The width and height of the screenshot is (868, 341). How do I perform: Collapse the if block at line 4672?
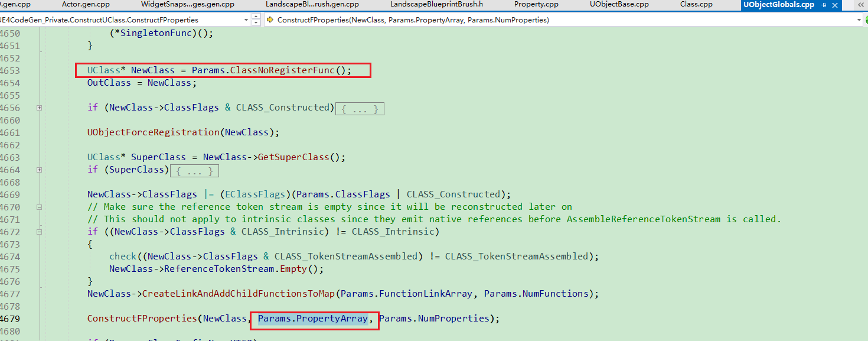pyautogui.click(x=39, y=232)
